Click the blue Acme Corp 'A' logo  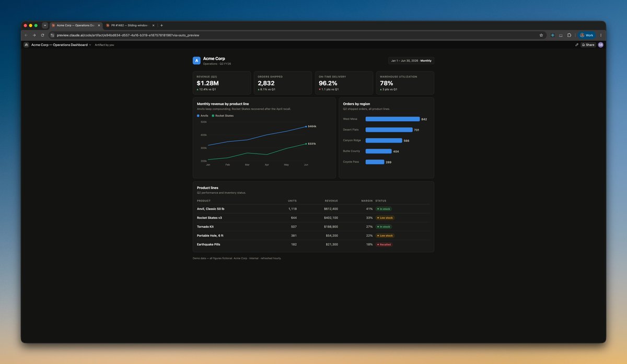coord(196,61)
